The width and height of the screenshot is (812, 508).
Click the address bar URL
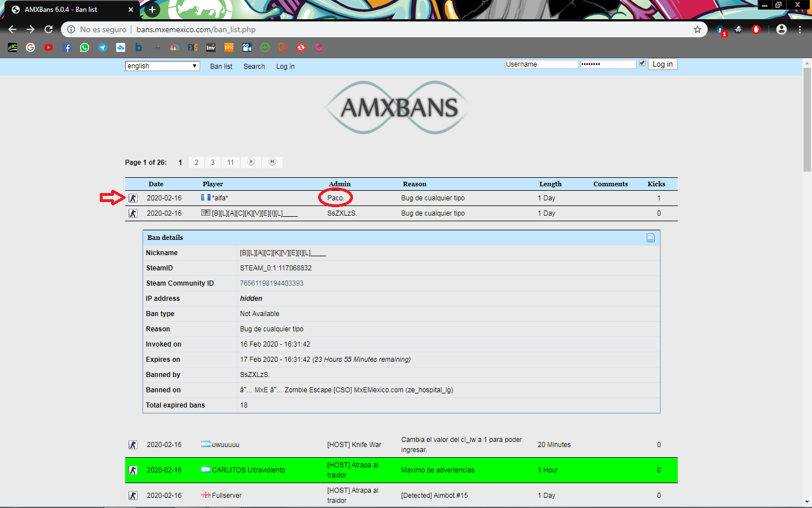click(196, 29)
